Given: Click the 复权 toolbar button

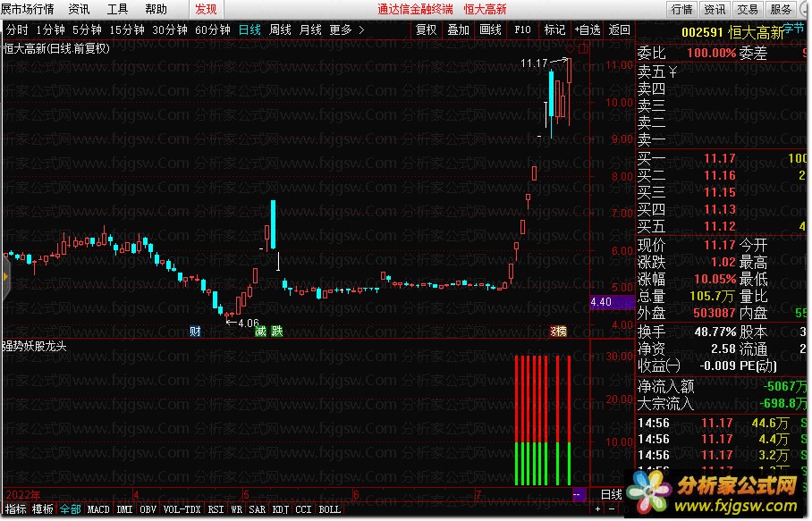Looking at the screenshot, I should click(x=427, y=30).
